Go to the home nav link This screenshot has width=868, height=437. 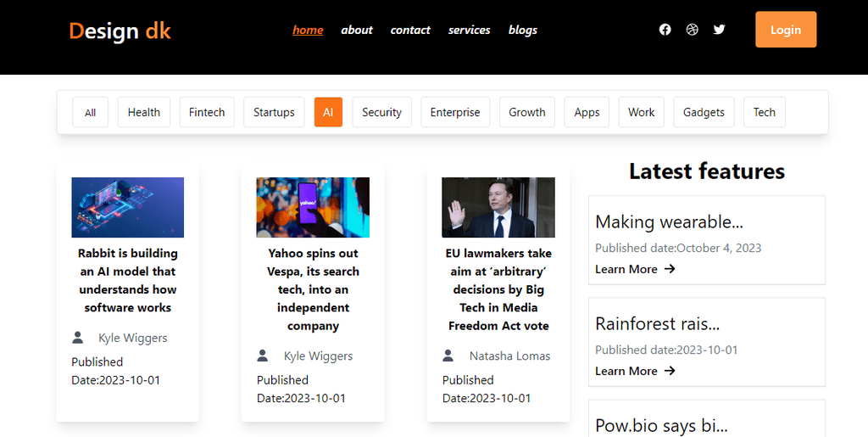(308, 30)
